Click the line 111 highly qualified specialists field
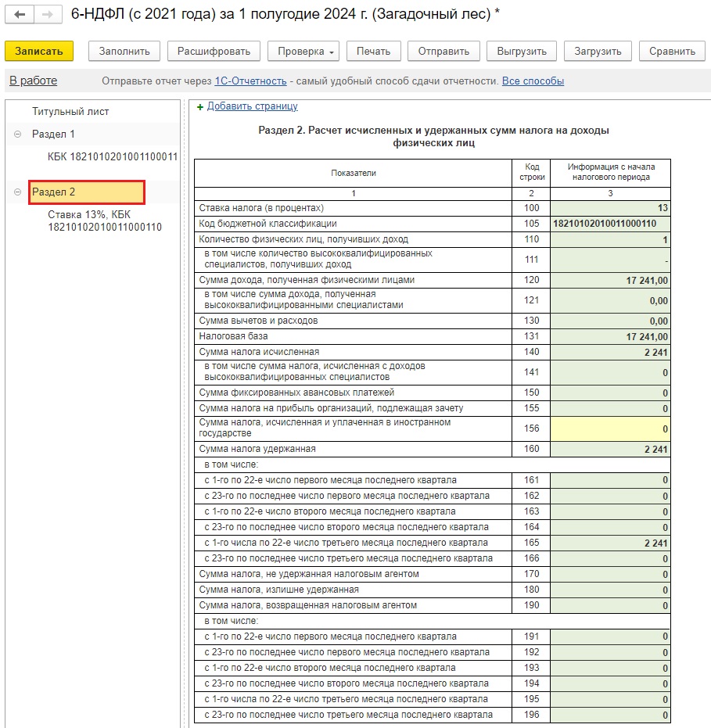Screen dimensions: 711x728 tap(610, 260)
